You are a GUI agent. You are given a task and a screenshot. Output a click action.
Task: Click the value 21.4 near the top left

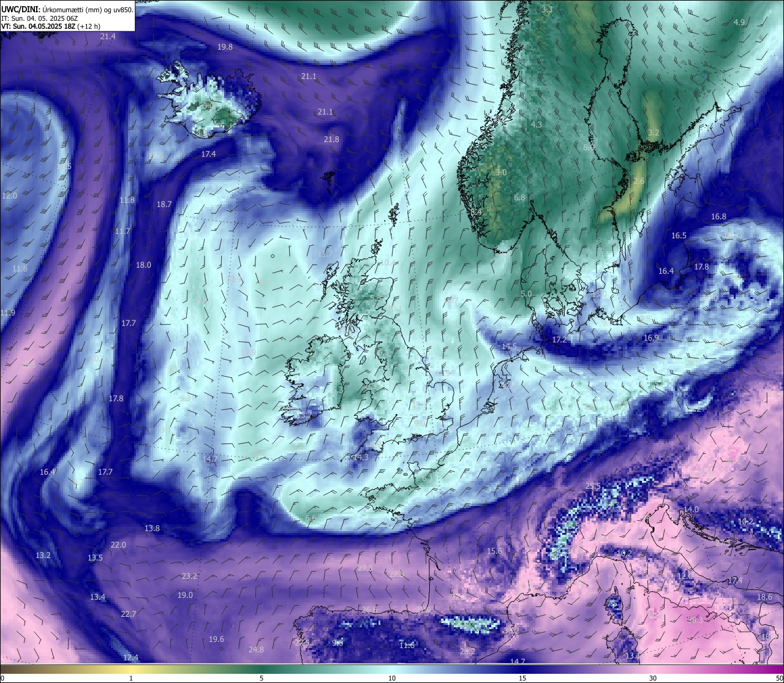point(108,37)
